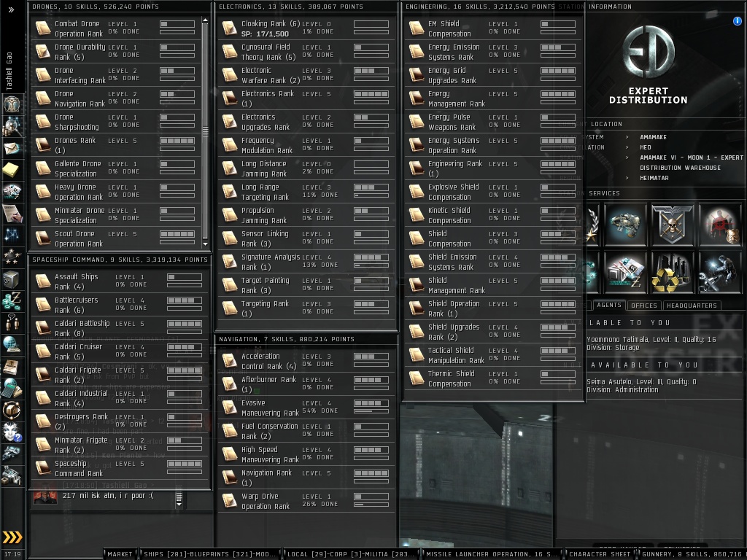The width and height of the screenshot is (747, 560).
Task: Open the Ships hangar icon in sidebar
Action: tap(12, 454)
